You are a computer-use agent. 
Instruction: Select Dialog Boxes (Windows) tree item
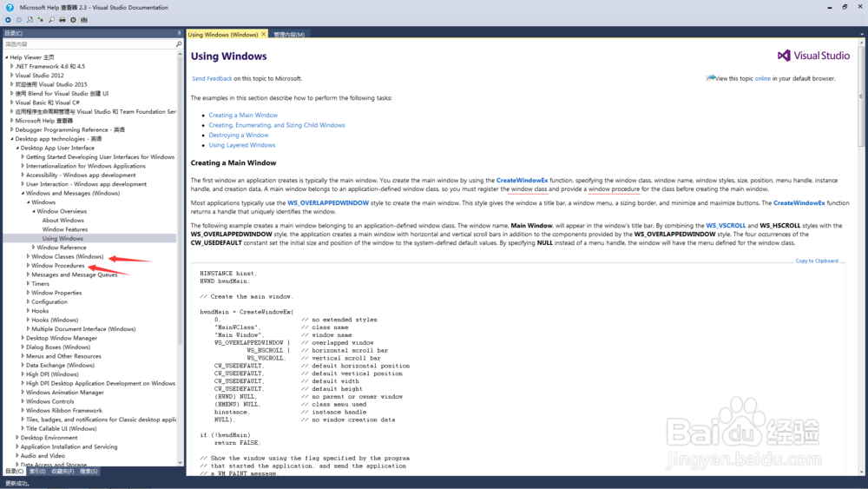(x=58, y=347)
